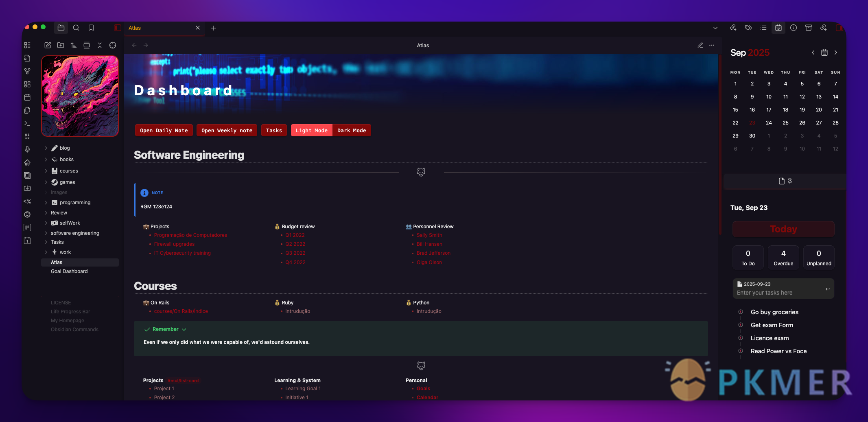The width and height of the screenshot is (868, 422).
Task: Switch to Dark Mode
Action: (x=351, y=130)
